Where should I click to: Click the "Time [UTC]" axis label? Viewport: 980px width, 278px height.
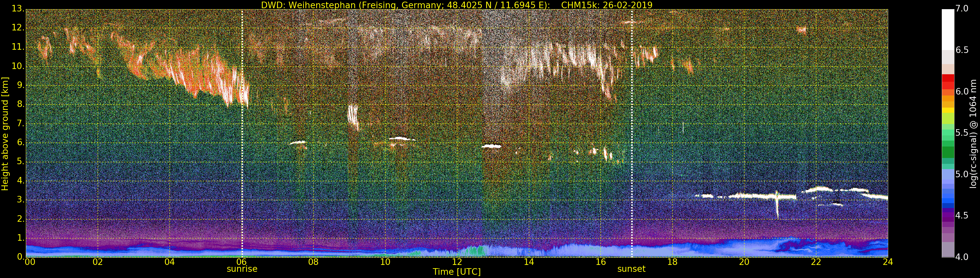pos(457,271)
